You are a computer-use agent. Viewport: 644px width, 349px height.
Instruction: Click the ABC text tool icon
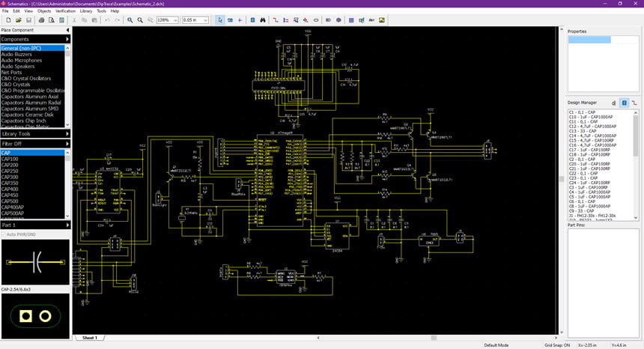point(371,19)
